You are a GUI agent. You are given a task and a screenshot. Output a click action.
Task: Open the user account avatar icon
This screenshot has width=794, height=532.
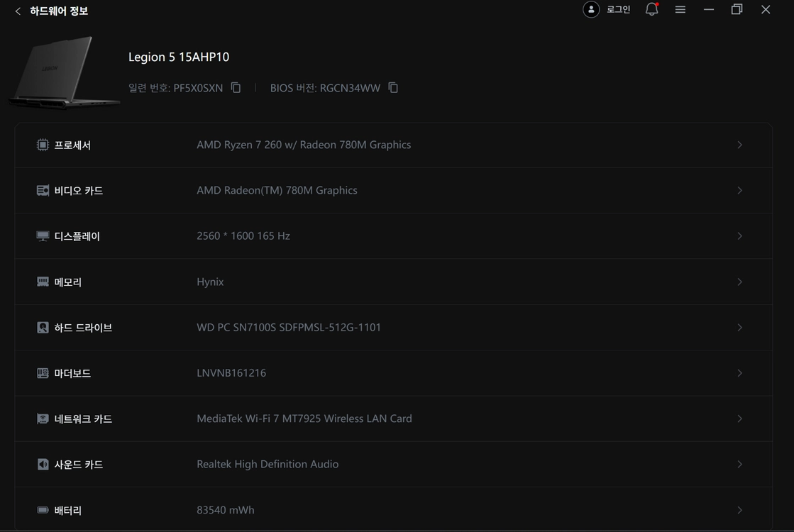coord(591,10)
